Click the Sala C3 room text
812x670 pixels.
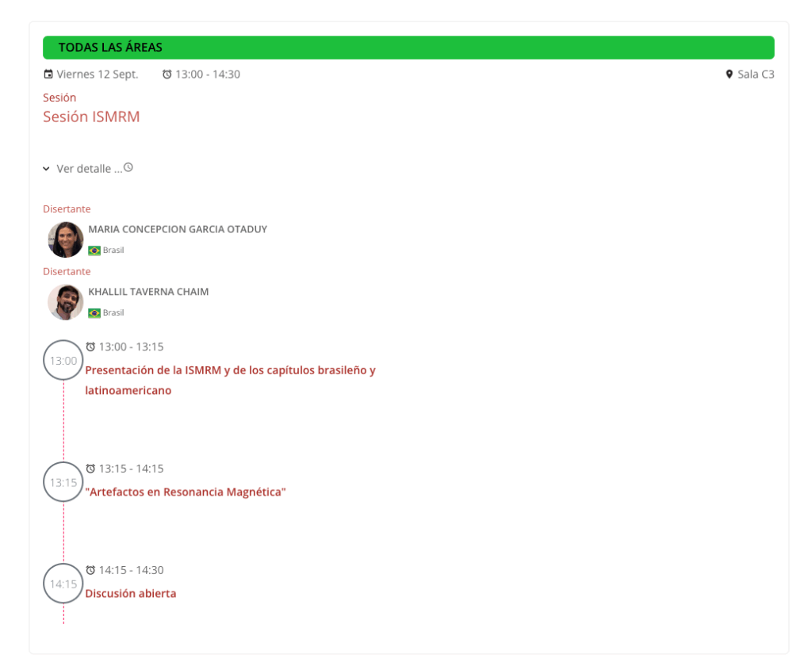[756, 74]
